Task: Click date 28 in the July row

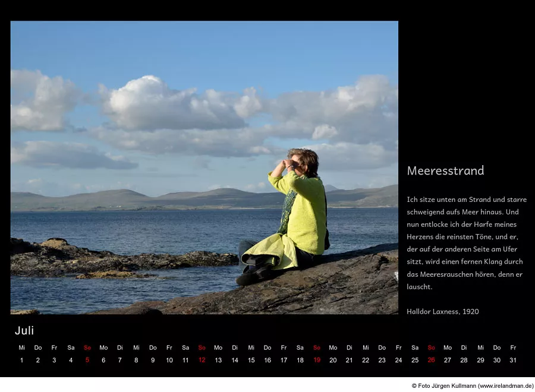Action: (464, 360)
